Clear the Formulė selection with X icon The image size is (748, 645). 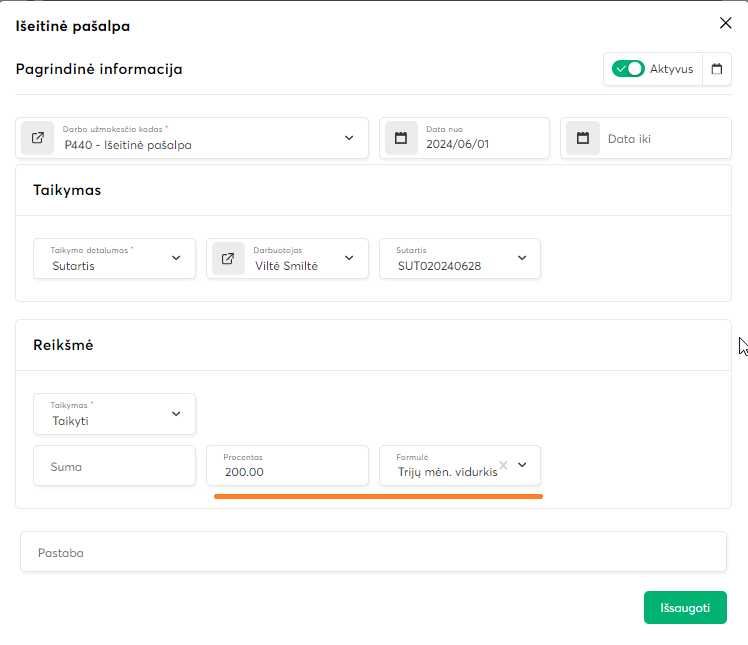504,465
